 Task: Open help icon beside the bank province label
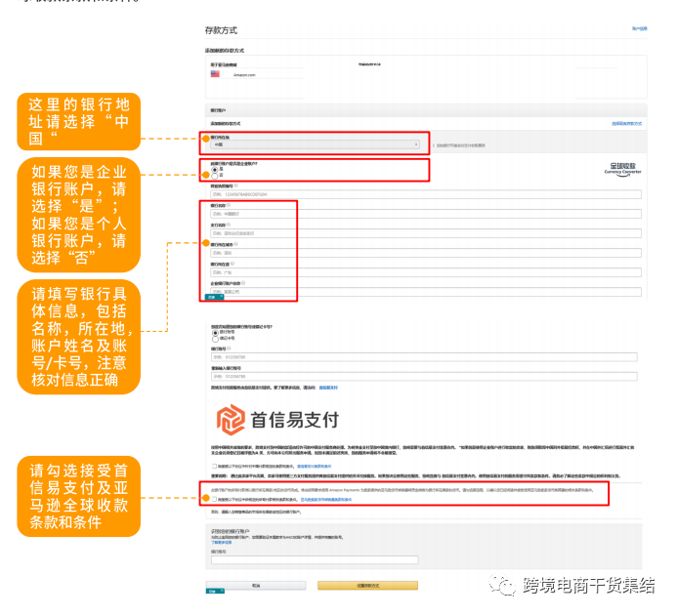pyautogui.click(x=233, y=264)
